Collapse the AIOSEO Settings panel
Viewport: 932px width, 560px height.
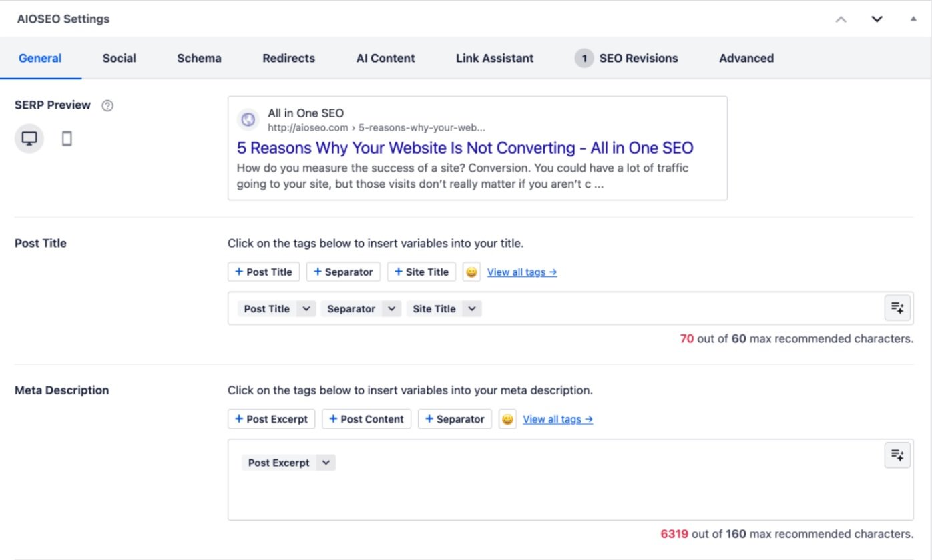(x=913, y=19)
